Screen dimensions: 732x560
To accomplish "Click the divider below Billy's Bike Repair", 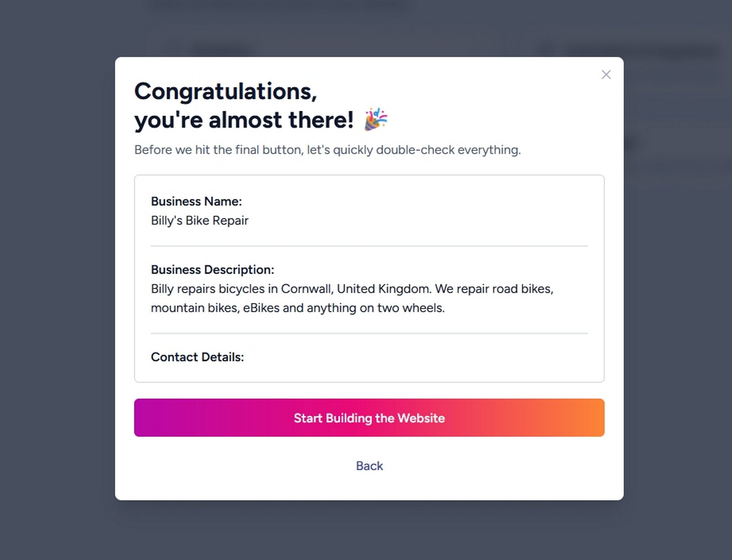I will click(369, 246).
